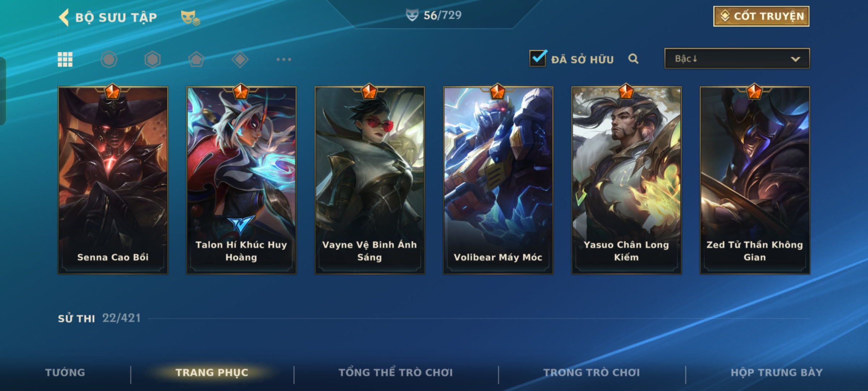This screenshot has width=868, height=391.
Task: Open the golden mask collection icon
Action: coord(190,18)
